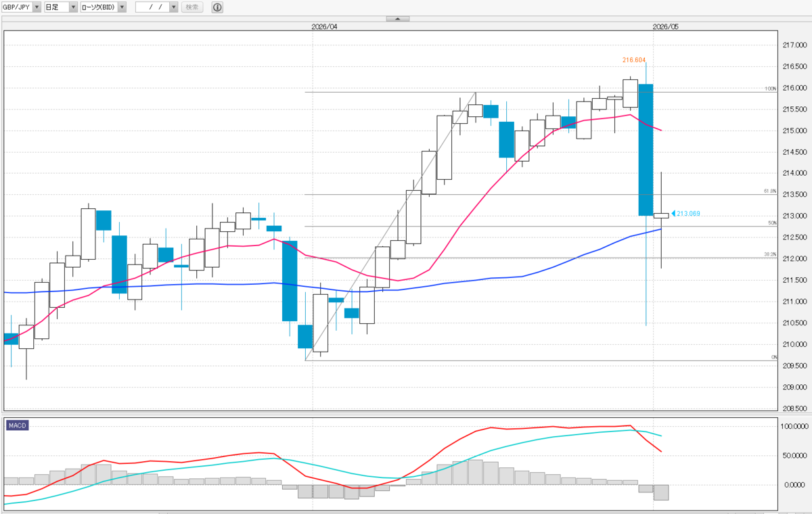Click the 2026/04 date axis label
The width and height of the screenshot is (812, 514).
point(324,26)
